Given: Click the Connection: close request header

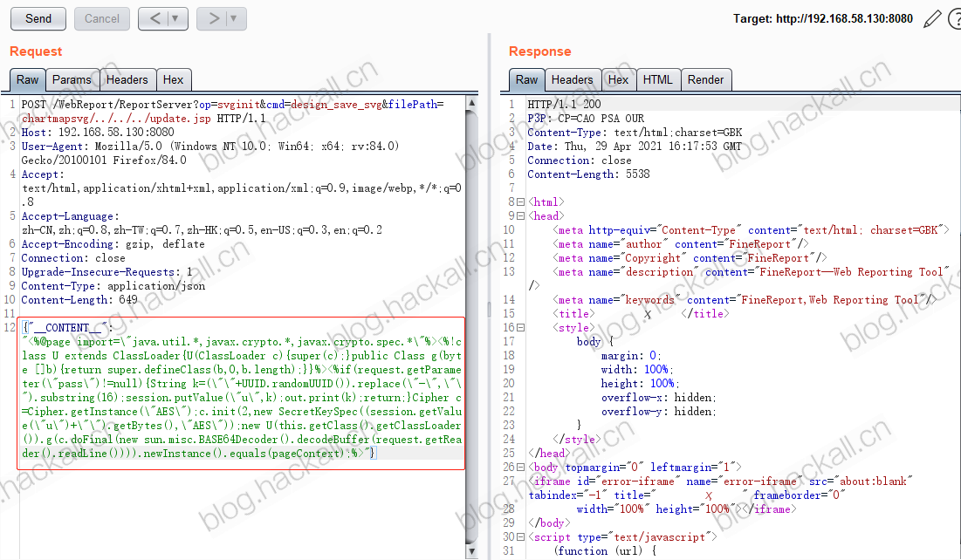Looking at the screenshot, I should coord(73,258).
